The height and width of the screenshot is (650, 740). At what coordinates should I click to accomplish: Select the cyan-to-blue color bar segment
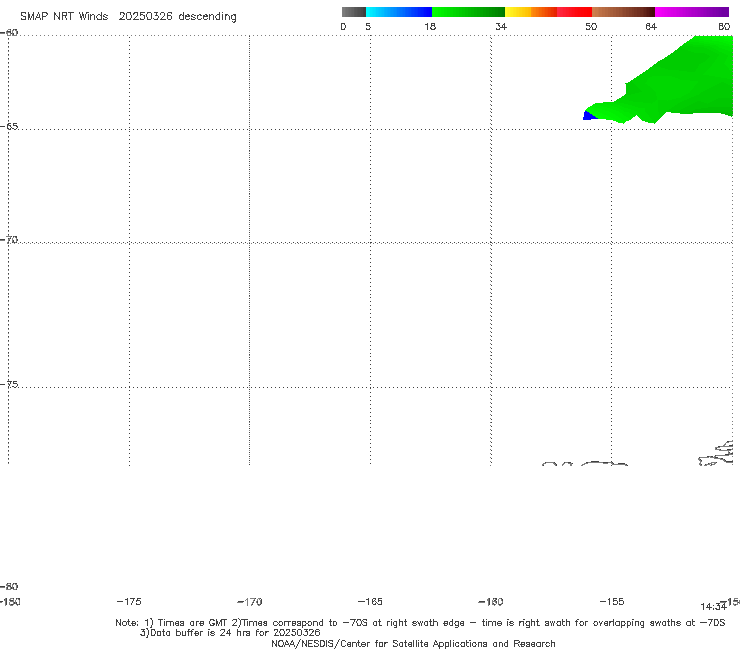[399, 12]
